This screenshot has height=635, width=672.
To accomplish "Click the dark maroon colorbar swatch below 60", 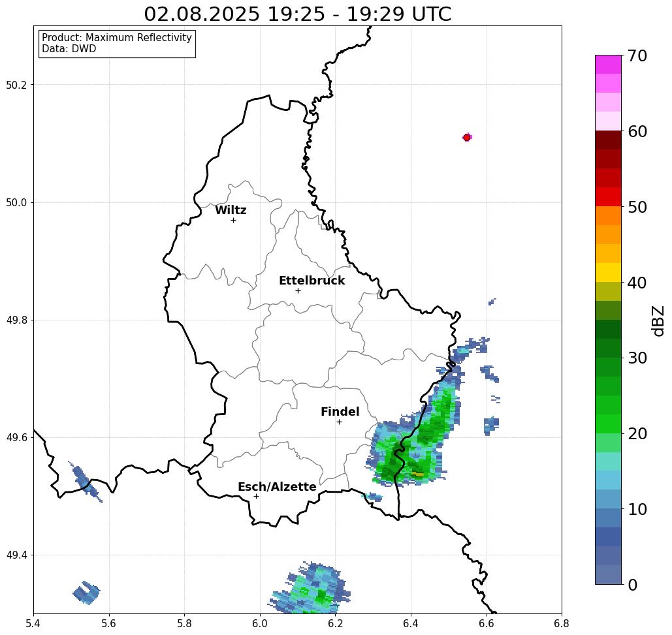I will tap(608, 140).
